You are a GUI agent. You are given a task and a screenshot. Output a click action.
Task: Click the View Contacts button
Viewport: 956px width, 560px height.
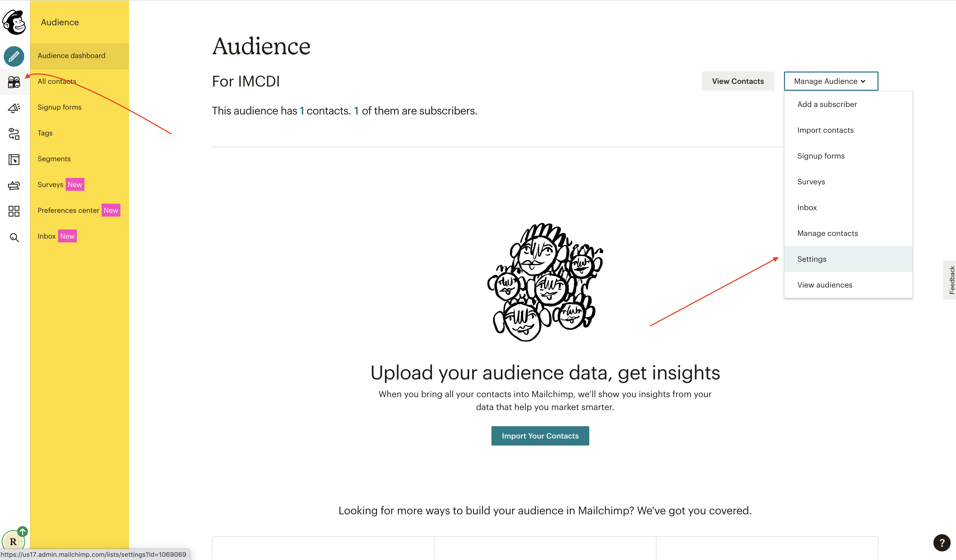click(737, 81)
